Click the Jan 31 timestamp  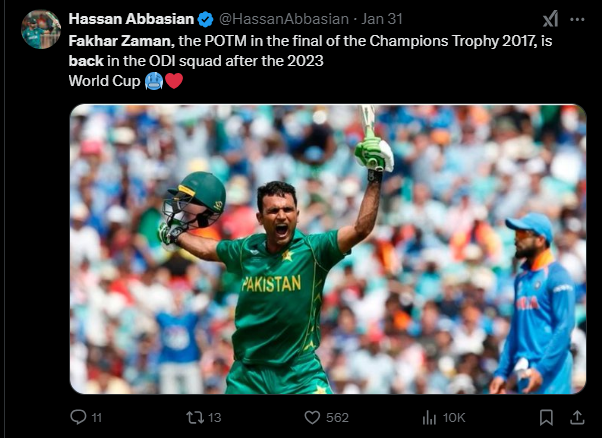(382, 19)
